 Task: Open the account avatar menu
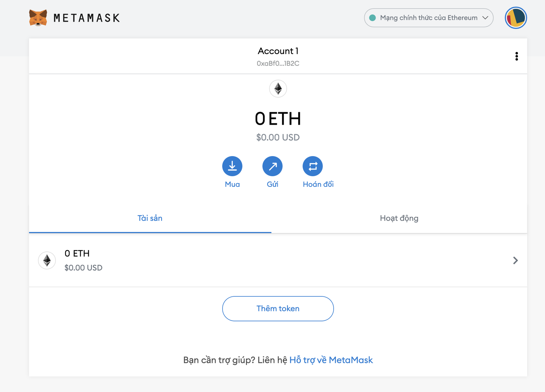(x=516, y=18)
